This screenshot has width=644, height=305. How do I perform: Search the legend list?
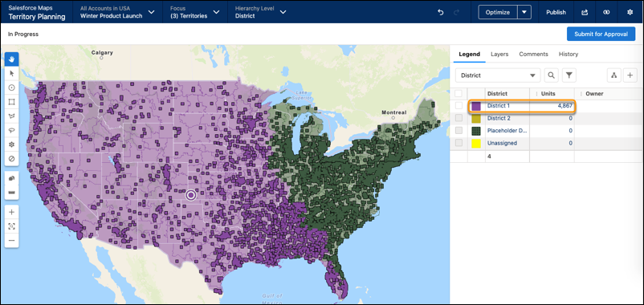pos(551,75)
